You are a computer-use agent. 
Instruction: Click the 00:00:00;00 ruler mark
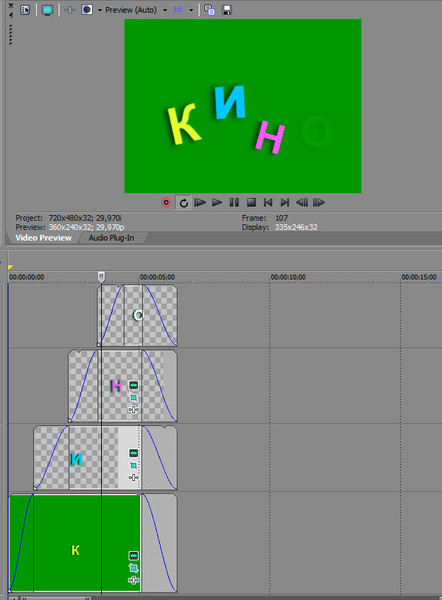click(26, 277)
